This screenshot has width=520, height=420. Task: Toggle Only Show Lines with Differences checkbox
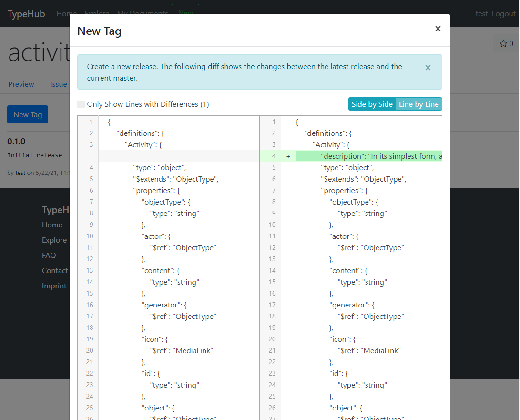[81, 104]
